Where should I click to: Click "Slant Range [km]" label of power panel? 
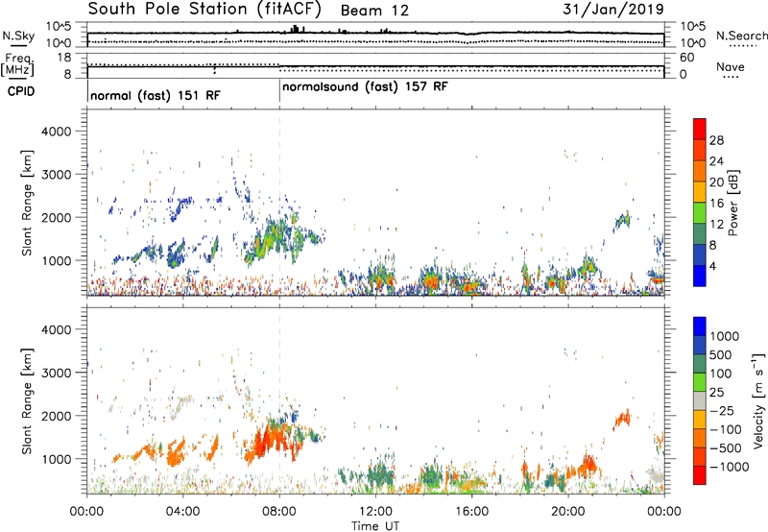pyautogui.click(x=27, y=203)
